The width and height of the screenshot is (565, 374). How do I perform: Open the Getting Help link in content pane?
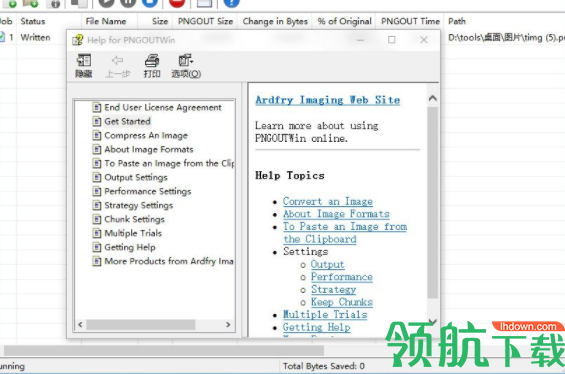click(316, 327)
